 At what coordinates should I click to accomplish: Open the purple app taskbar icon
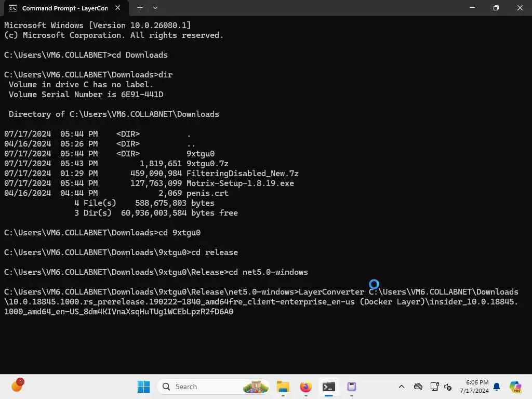[352, 387]
